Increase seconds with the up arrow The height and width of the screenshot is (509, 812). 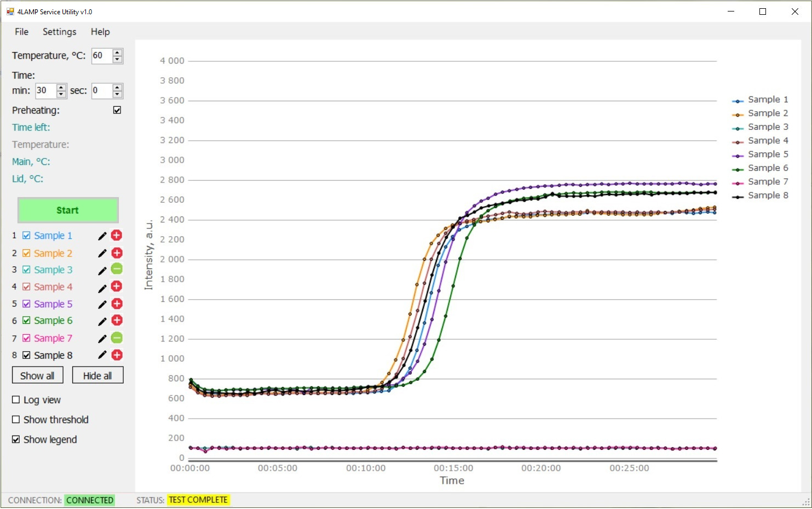coord(117,88)
